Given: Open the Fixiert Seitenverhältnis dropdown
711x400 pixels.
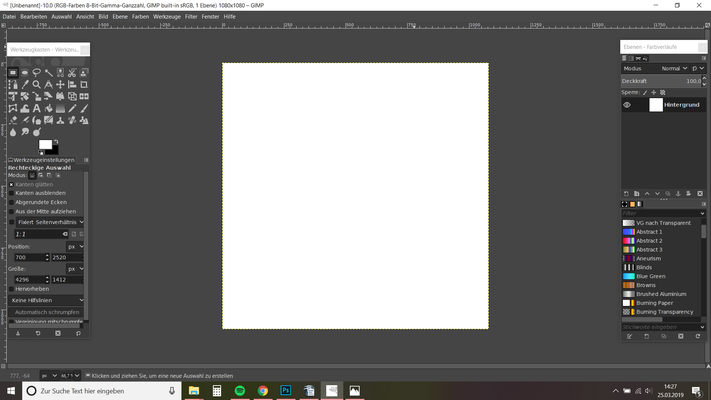Looking at the screenshot, I should (46, 222).
